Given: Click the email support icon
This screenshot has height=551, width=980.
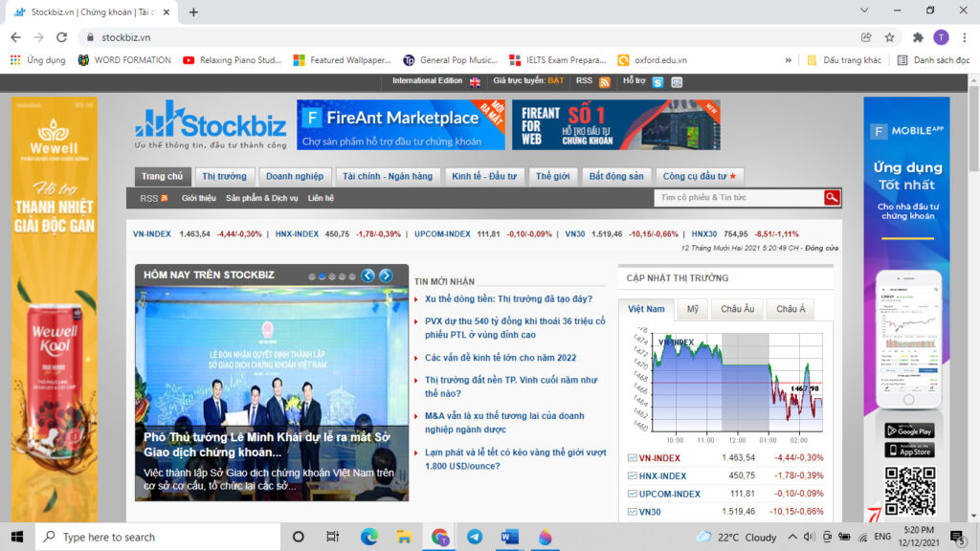Looking at the screenshot, I should pos(677,82).
